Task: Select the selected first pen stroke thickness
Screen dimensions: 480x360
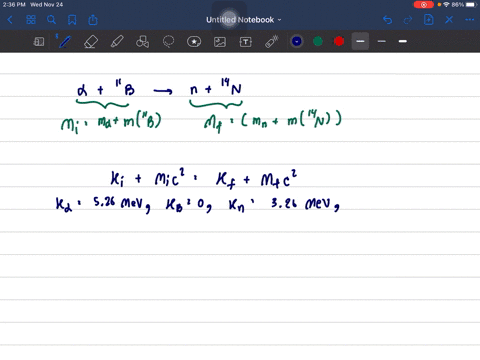Action: click(360, 41)
